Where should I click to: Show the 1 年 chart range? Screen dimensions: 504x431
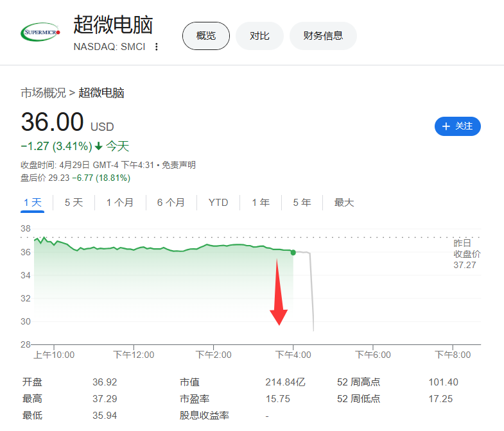(261, 203)
